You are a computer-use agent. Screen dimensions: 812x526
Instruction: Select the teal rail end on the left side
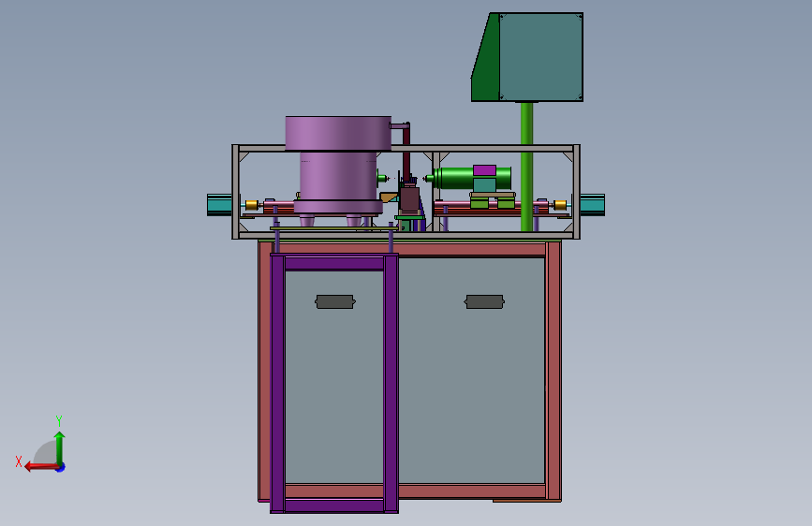(219, 204)
